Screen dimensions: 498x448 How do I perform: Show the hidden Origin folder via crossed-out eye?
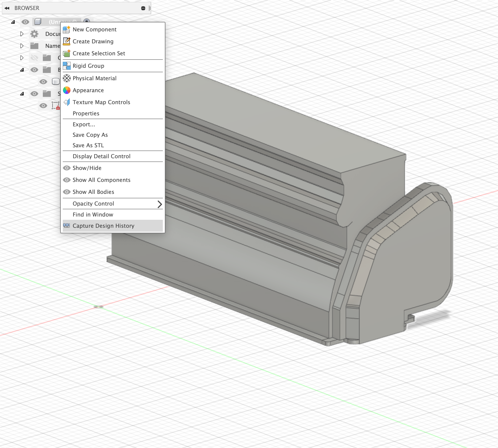35,58
